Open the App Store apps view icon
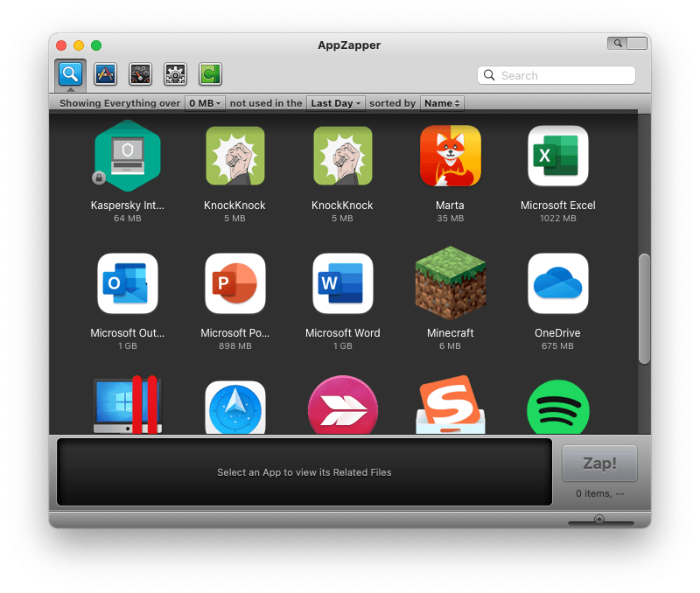 click(105, 73)
